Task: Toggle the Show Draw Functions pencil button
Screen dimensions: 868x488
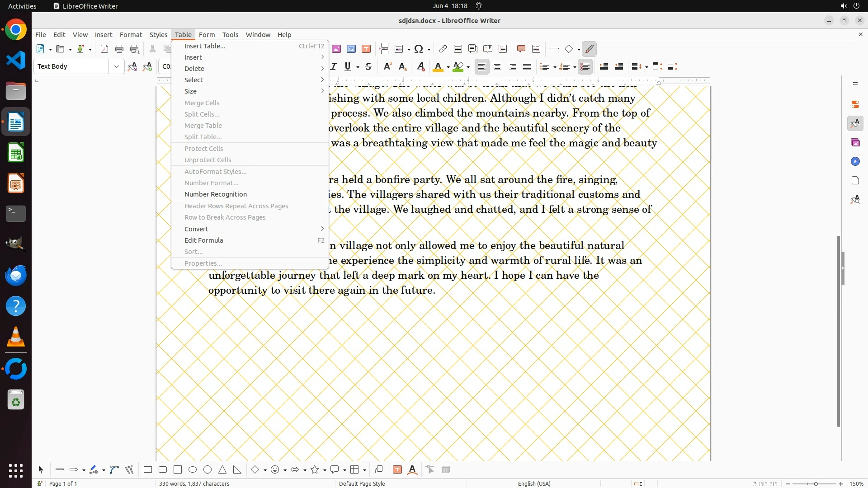Action: (590, 49)
